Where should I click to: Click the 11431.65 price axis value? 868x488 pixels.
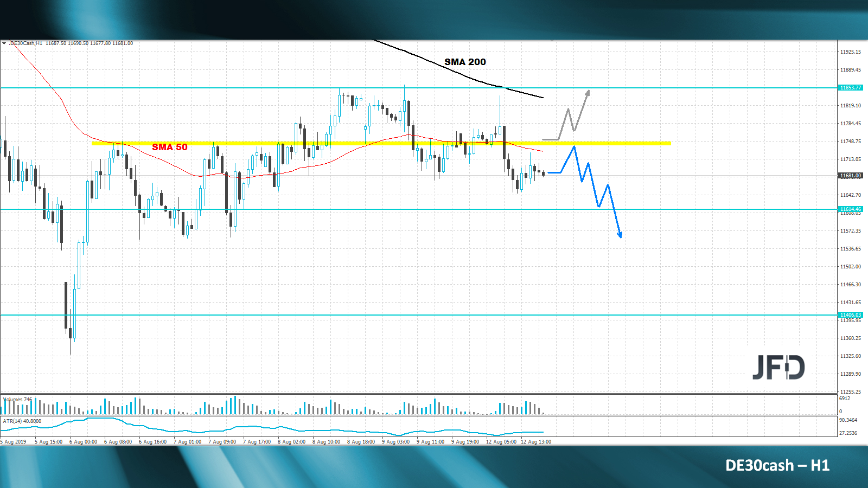851,303
